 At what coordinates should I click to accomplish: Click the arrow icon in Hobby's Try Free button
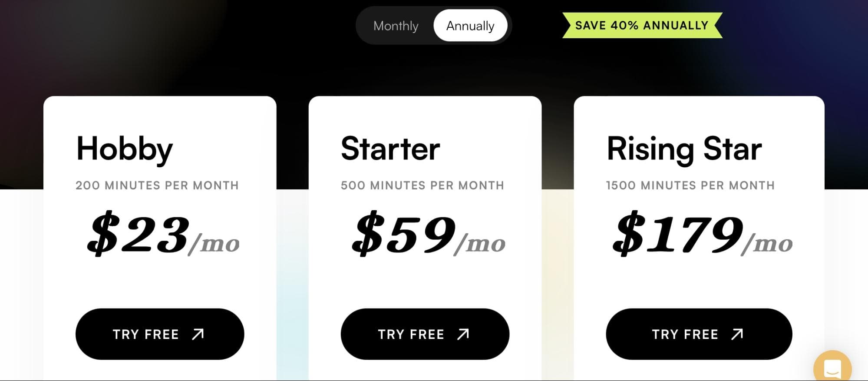click(198, 334)
